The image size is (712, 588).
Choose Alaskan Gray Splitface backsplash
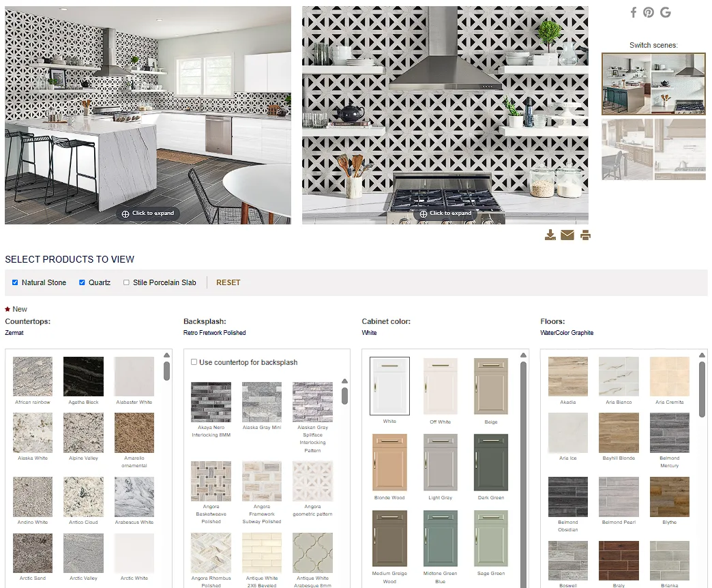tap(313, 402)
